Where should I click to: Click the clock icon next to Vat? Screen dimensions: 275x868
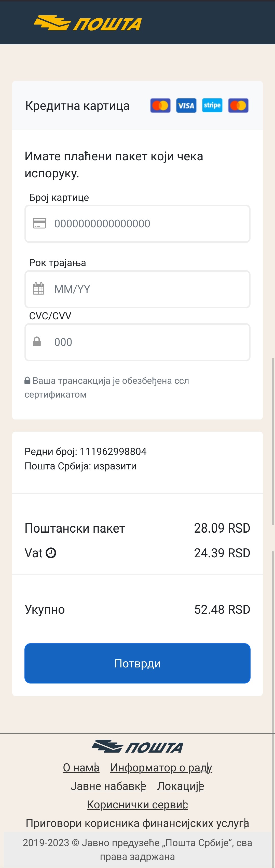(x=51, y=553)
